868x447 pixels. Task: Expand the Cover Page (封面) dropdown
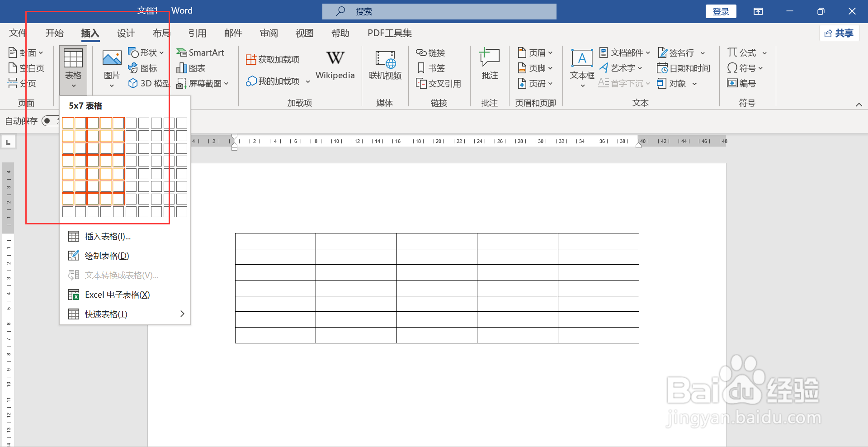[41, 53]
